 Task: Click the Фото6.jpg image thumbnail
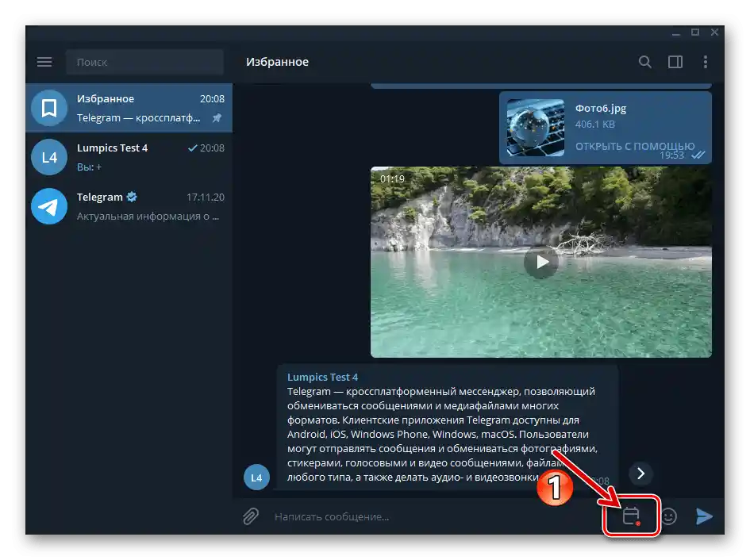[x=534, y=127]
